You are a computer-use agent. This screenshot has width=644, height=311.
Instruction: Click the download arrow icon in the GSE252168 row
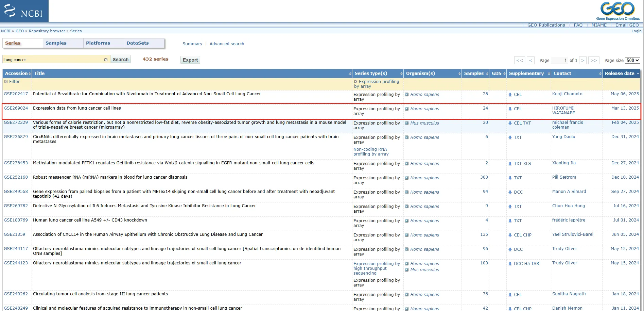coord(510,178)
